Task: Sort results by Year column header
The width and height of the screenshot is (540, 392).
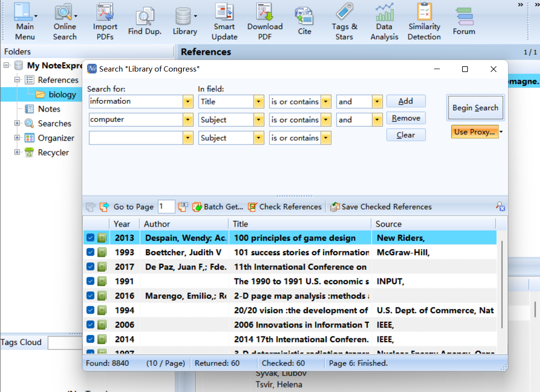Action: pyautogui.click(x=124, y=224)
